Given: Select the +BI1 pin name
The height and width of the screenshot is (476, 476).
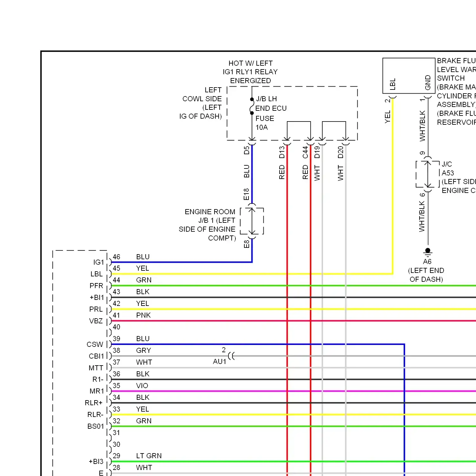Looking at the screenshot, I should (x=97, y=297).
